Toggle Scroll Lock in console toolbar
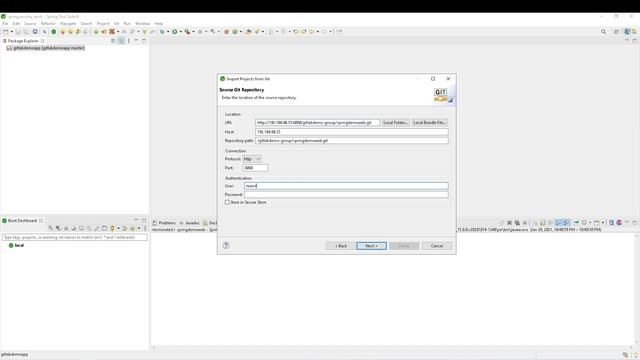 [542, 223]
